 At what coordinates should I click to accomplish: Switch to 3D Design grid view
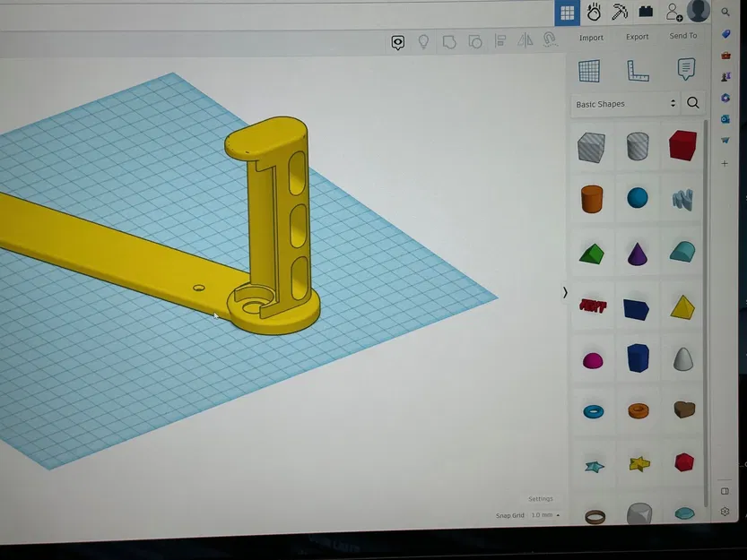coord(568,13)
